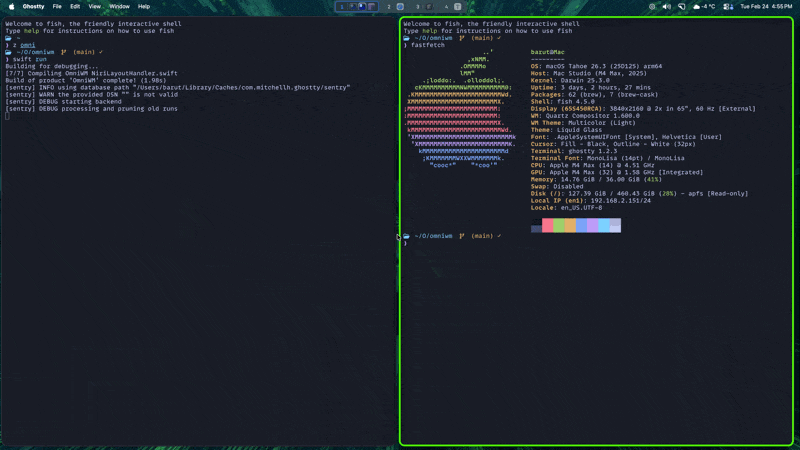
Task: Click the 'Memory: 14.76 GiB' line
Action: (596, 180)
